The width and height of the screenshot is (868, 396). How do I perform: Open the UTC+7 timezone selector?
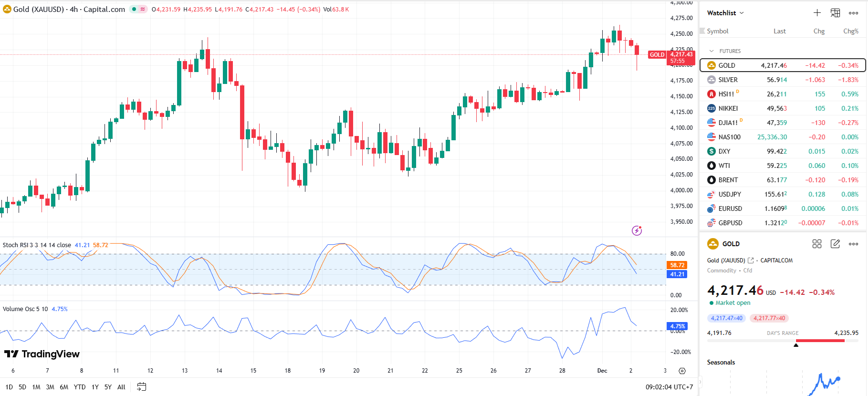[669, 387]
